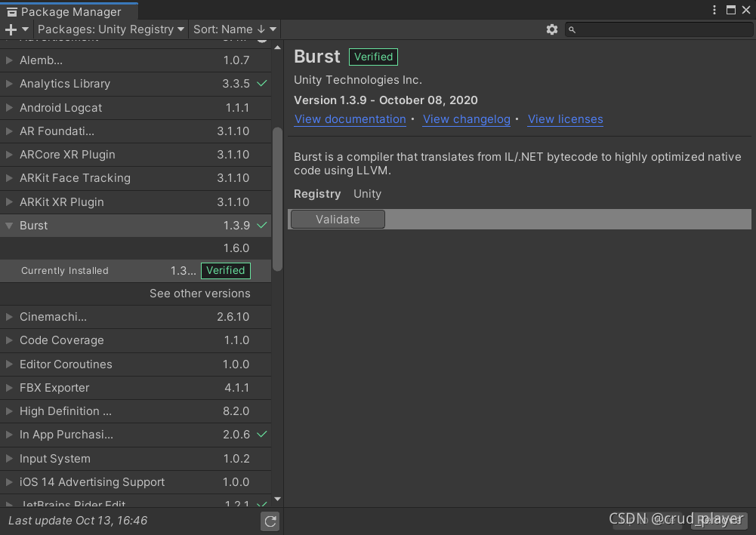This screenshot has width=756, height=535.
Task: Expand the ARKit Face Tracking package
Action: click(8, 177)
